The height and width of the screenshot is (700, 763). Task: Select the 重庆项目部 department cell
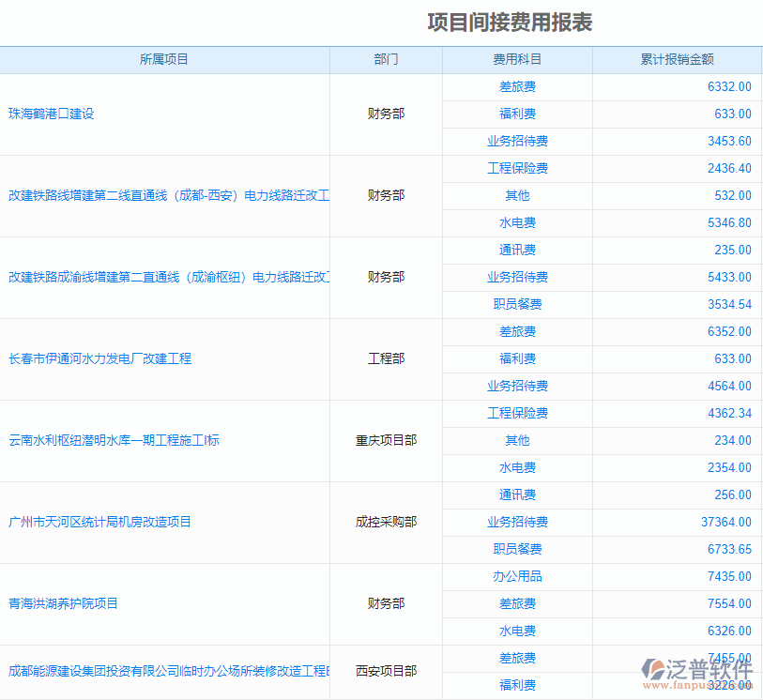pyautogui.click(x=385, y=440)
